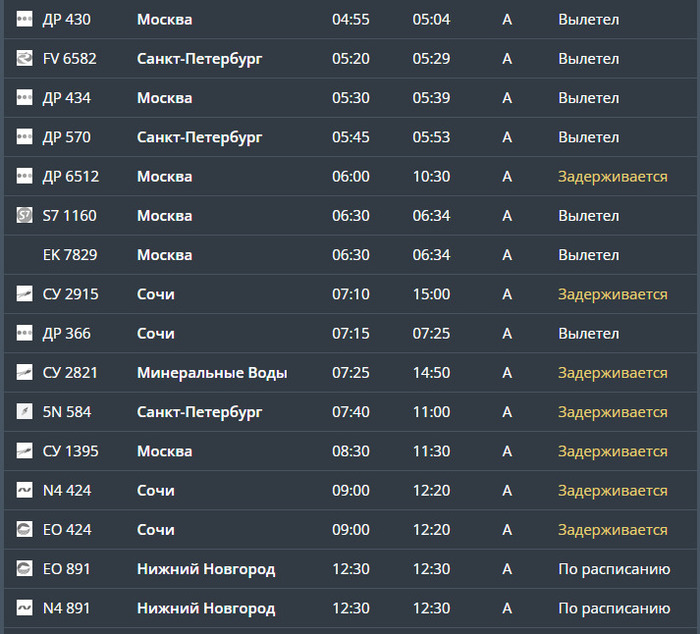Click the Aeroflot icon beside СУ 2915
This screenshot has width=700, height=634.
coord(25,294)
